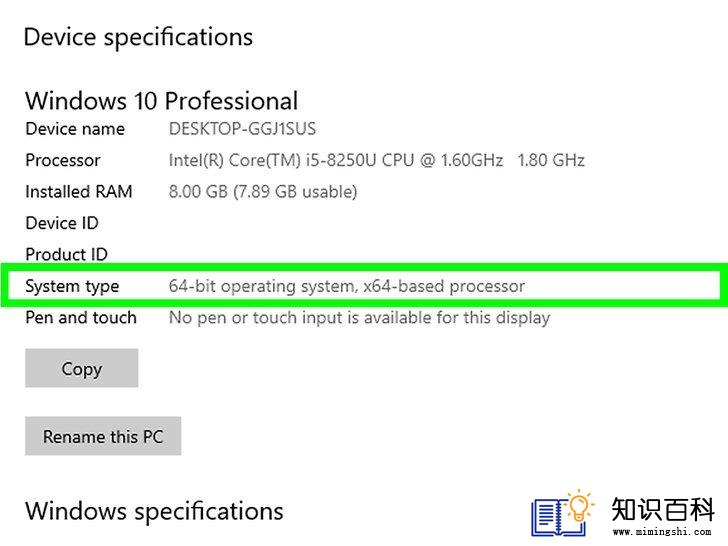Click the Device name value DESKTOP-GGJ1SUS
Screen dimensions: 728x546
click(x=242, y=129)
